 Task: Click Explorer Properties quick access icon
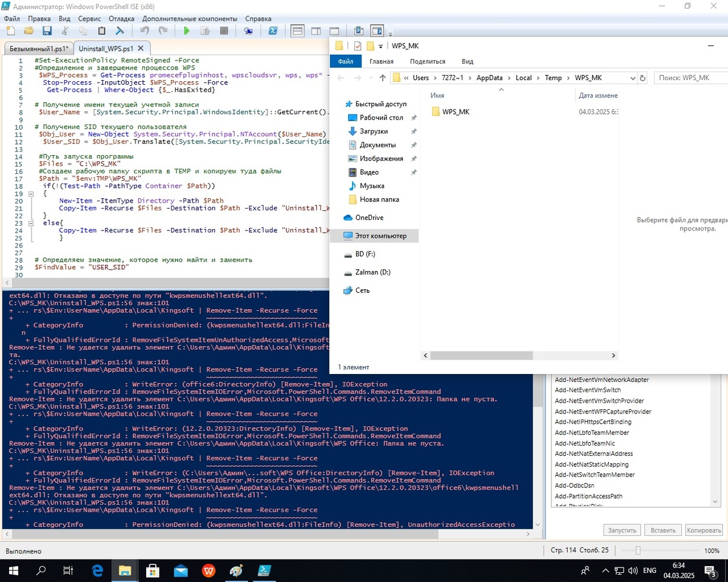pyautogui.click(x=357, y=46)
